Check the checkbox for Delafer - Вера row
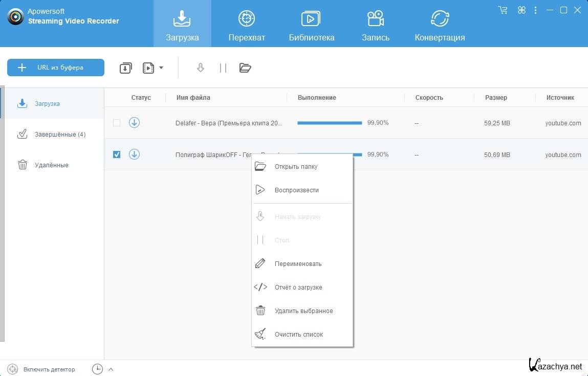The height and width of the screenshot is (376, 588). pos(117,123)
